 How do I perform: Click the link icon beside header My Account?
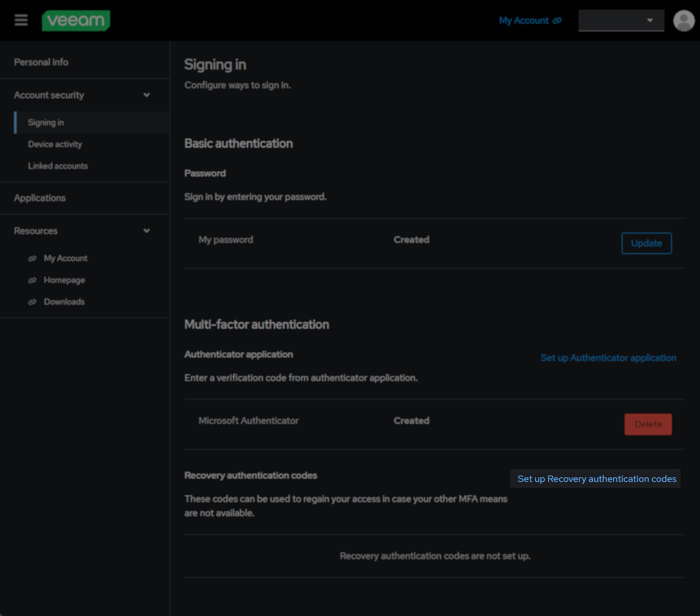557,21
